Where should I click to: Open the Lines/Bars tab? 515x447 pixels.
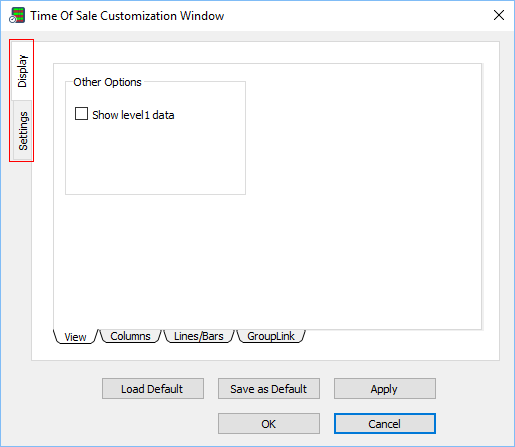click(199, 336)
